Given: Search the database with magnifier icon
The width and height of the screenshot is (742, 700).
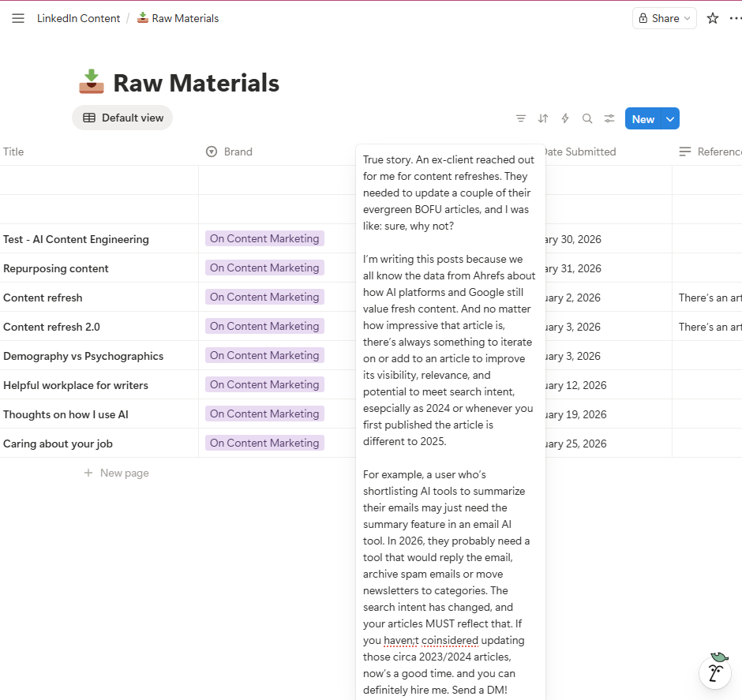Looking at the screenshot, I should point(587,118).
